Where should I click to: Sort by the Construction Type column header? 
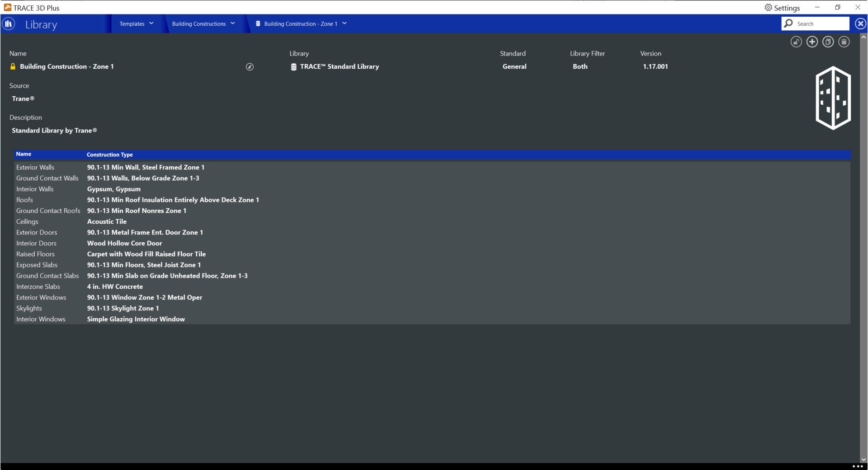click(x=109, y=155)
